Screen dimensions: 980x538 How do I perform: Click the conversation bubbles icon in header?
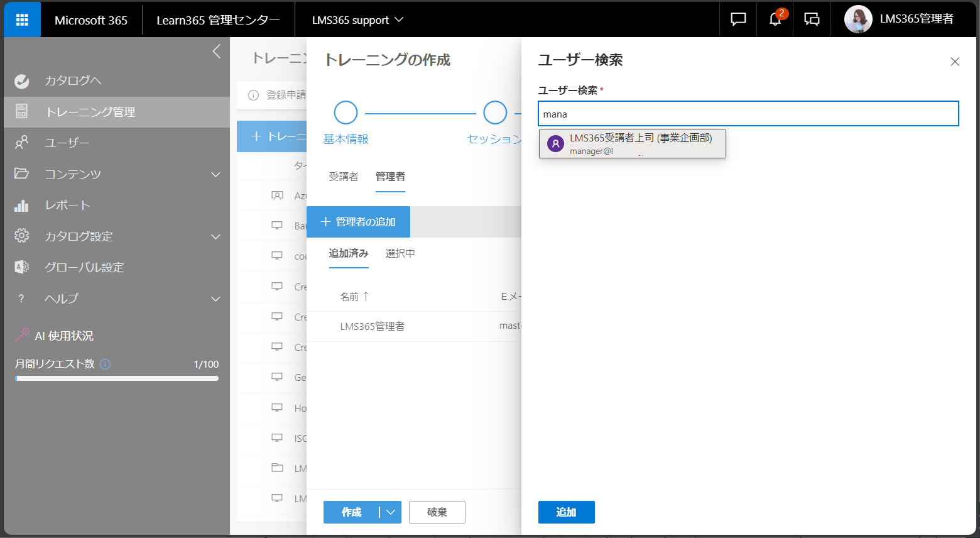tap(812, 19)
